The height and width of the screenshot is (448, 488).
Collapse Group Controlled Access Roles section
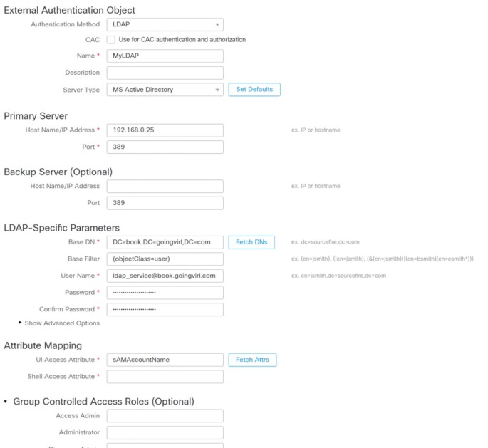[x=6, y=402]
